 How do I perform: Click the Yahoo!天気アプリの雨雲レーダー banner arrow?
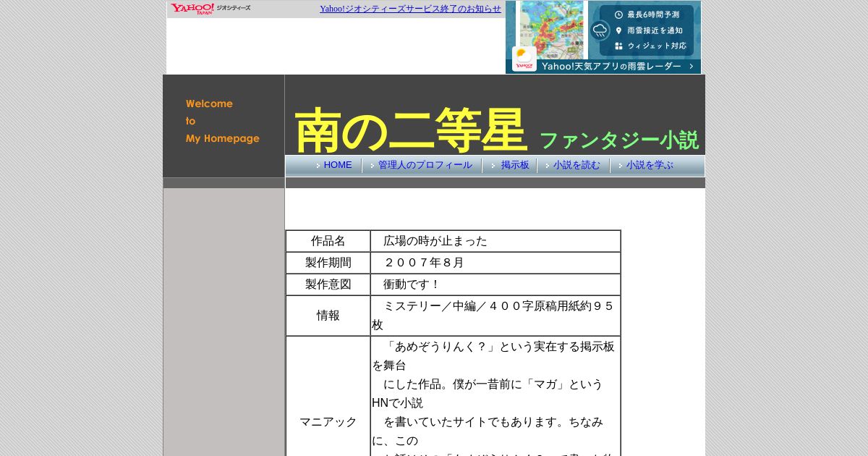tap(691, 66)
